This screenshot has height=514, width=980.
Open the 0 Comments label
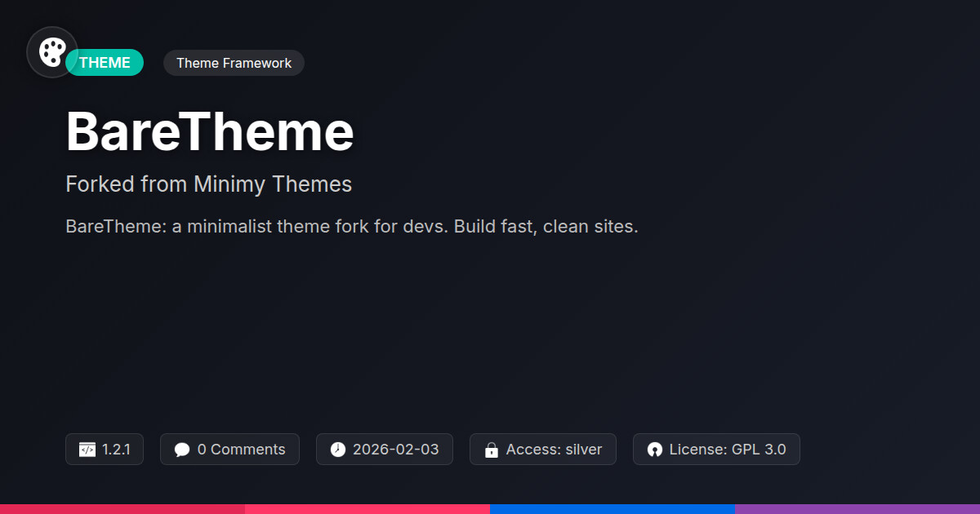coord(241,450)
